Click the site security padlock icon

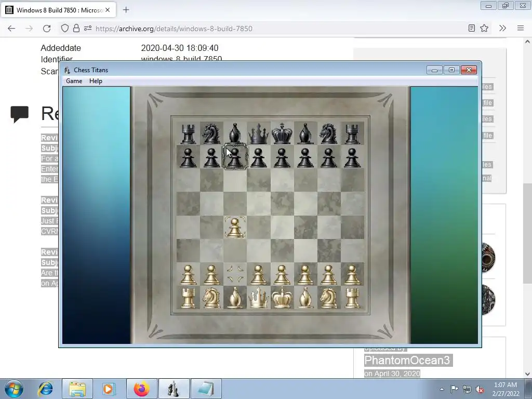coord(76,29)
